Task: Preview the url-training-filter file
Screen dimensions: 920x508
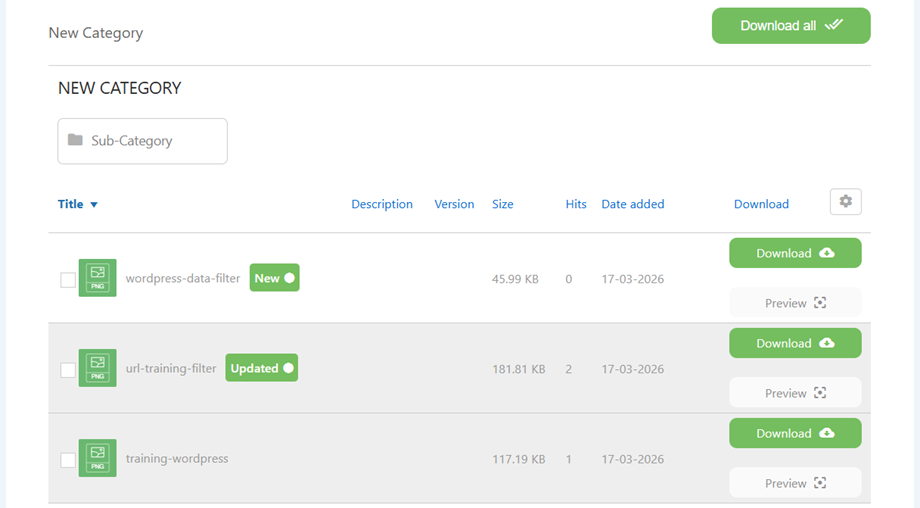Action: click(x=795, y=393)
